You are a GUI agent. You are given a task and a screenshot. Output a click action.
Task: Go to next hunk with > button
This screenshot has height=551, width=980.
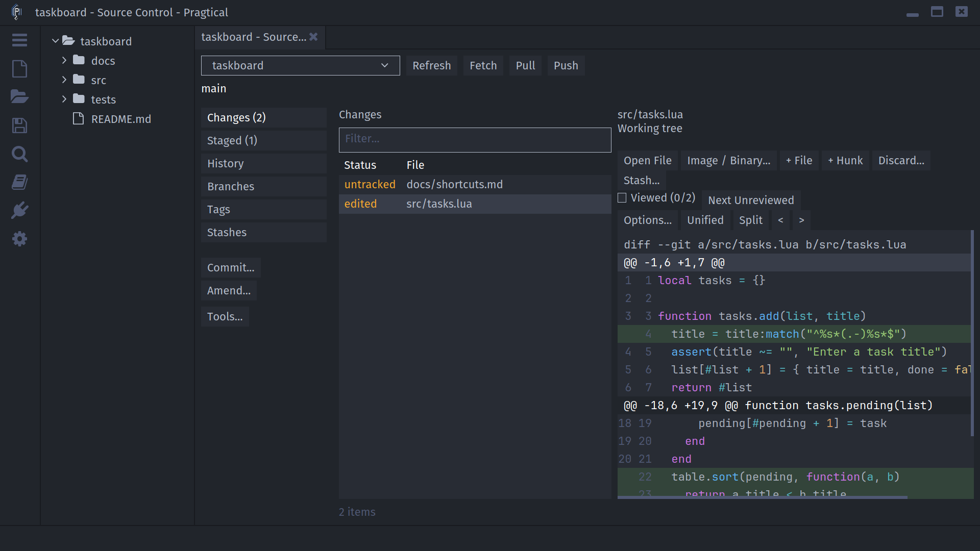point(801,220)
